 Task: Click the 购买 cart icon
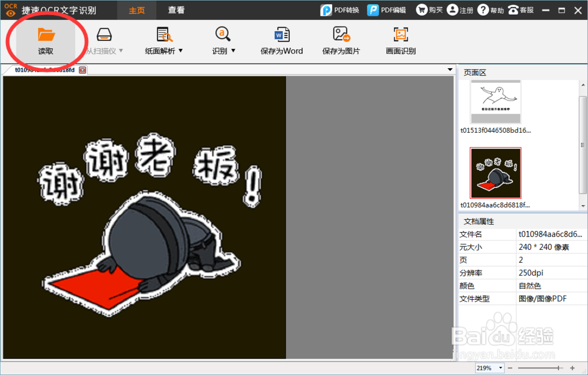point(422,10)
